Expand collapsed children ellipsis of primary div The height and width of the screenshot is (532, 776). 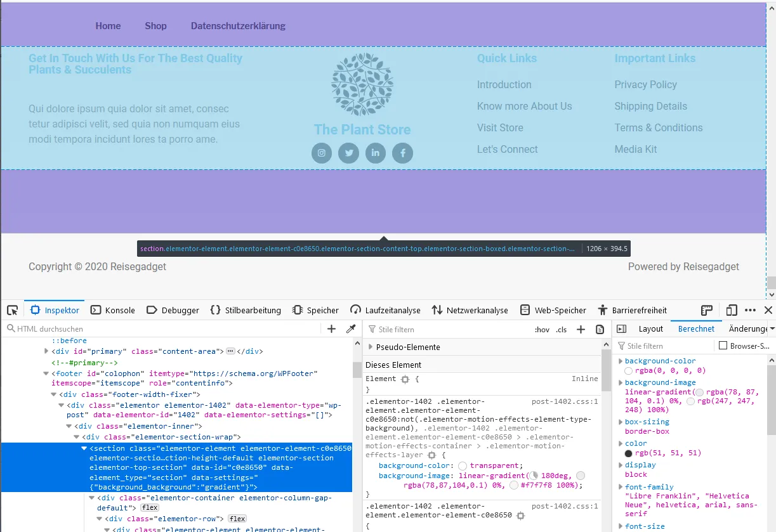pyautogui.click(x=230, y=351)
